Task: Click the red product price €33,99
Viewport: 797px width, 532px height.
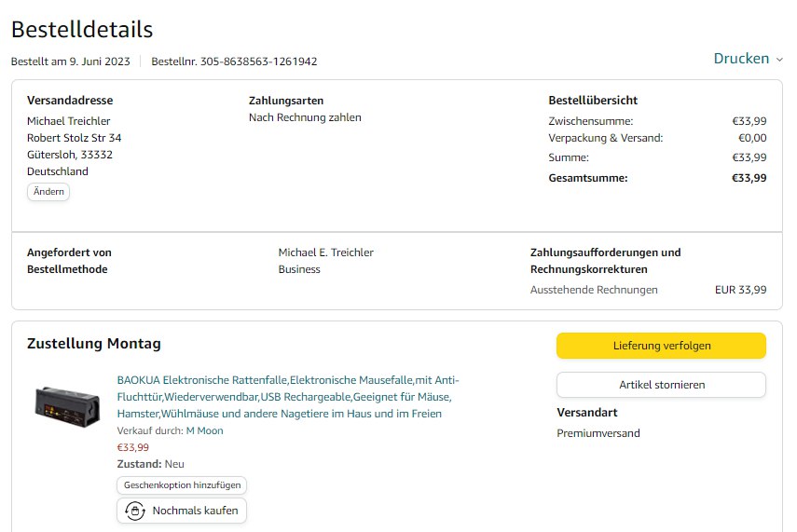Action: (132, 447)
